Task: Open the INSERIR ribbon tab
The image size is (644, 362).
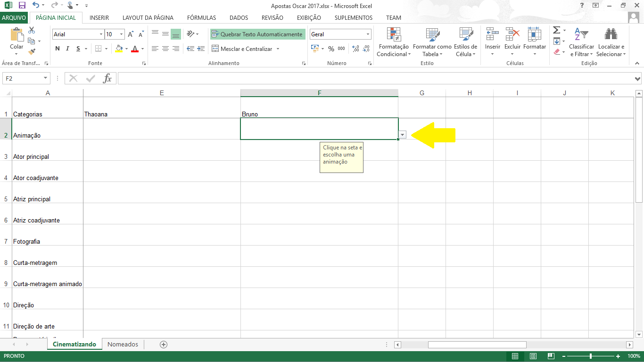Action: 99,18
